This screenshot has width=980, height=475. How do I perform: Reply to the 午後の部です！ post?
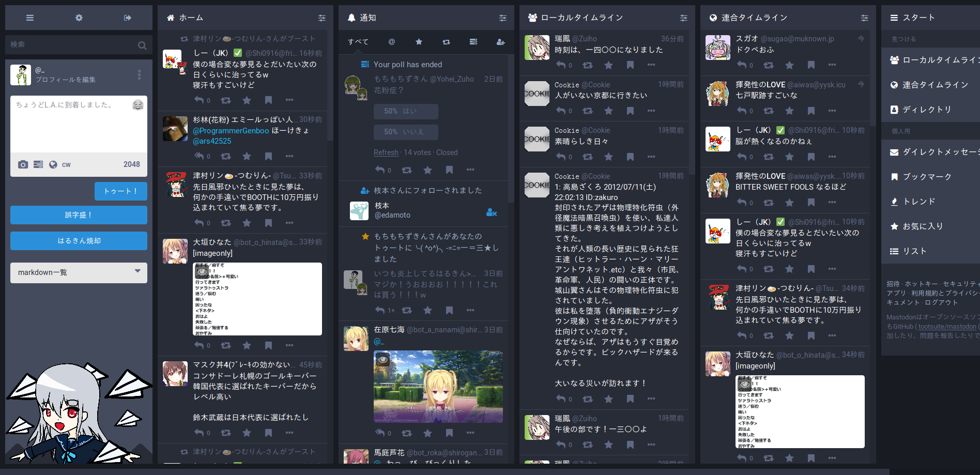point(561,445)
